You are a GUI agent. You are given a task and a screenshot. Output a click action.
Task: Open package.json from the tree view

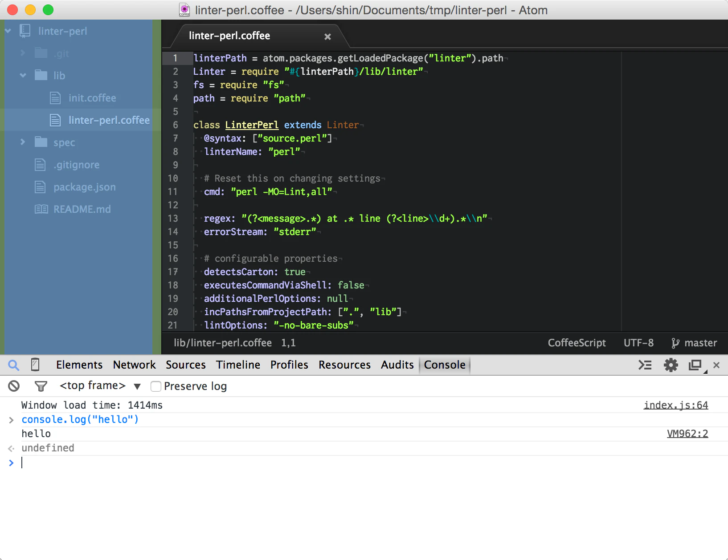pyautogui.click(x=85, y=187)
